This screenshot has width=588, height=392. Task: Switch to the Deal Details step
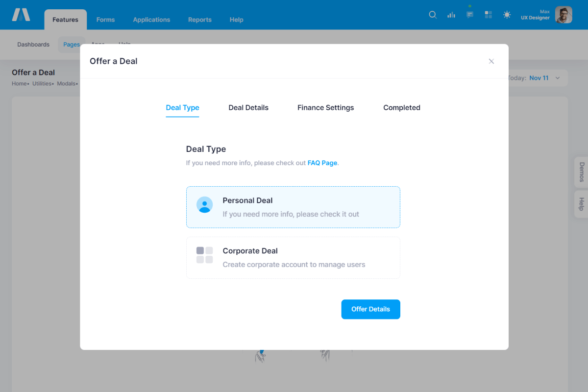click(248, 108)
